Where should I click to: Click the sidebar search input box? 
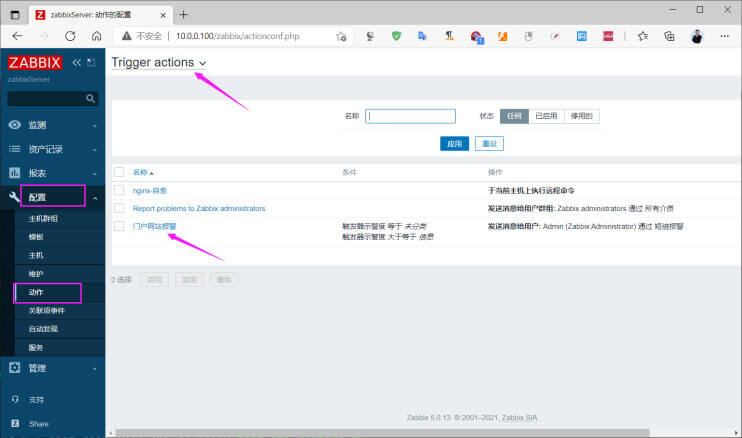click(x=46, y=98)
